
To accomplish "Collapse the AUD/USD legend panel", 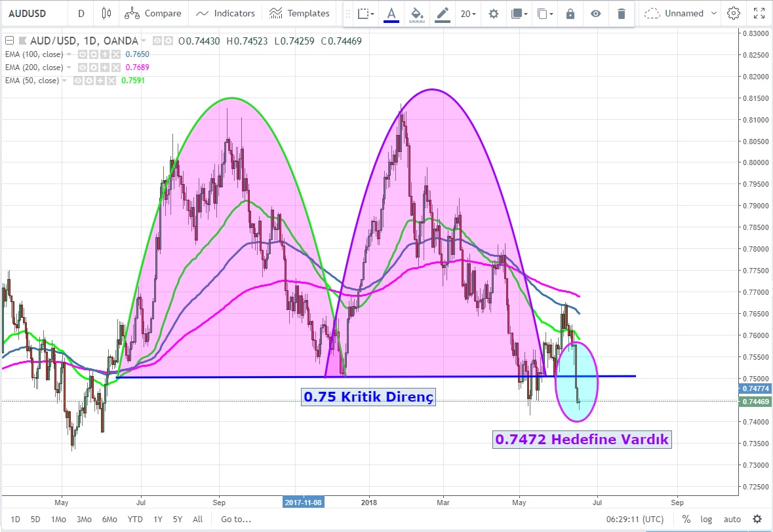I will pos(9,41).
